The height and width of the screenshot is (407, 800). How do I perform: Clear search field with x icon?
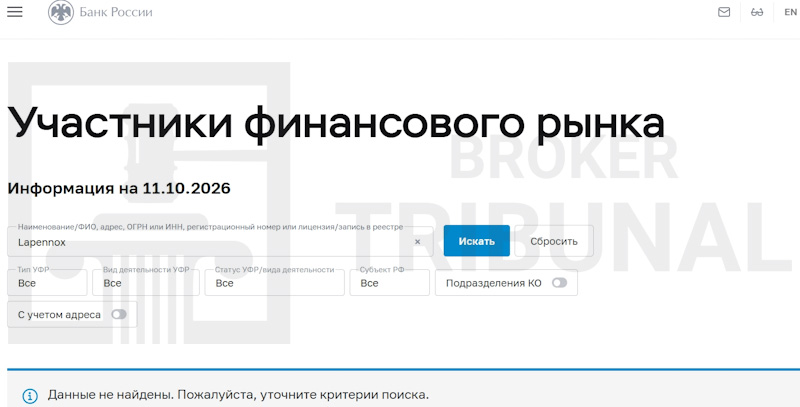tap(417, 242)
